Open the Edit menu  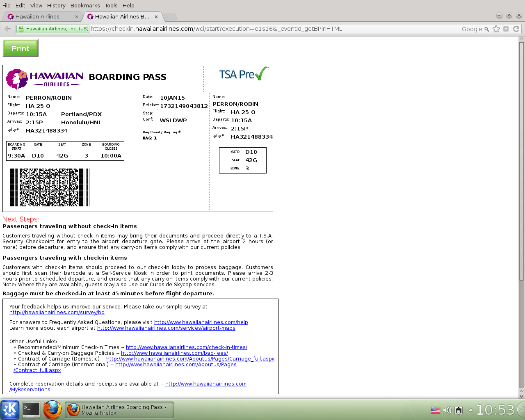click(20, 5)
